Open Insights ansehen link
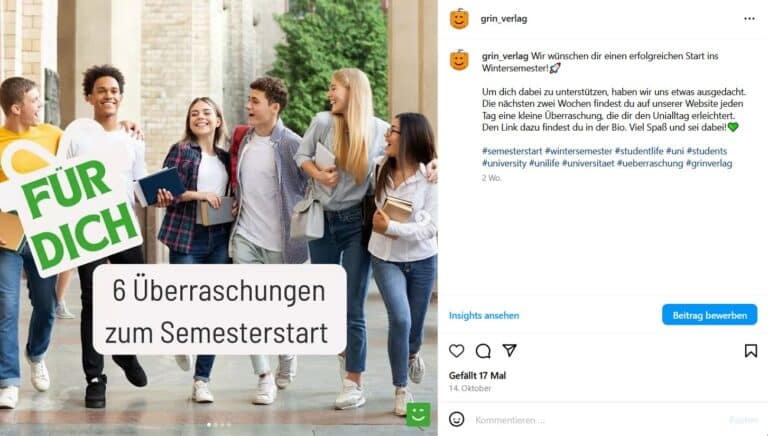This screenshot has height=436, width=768. coord(484,315)
